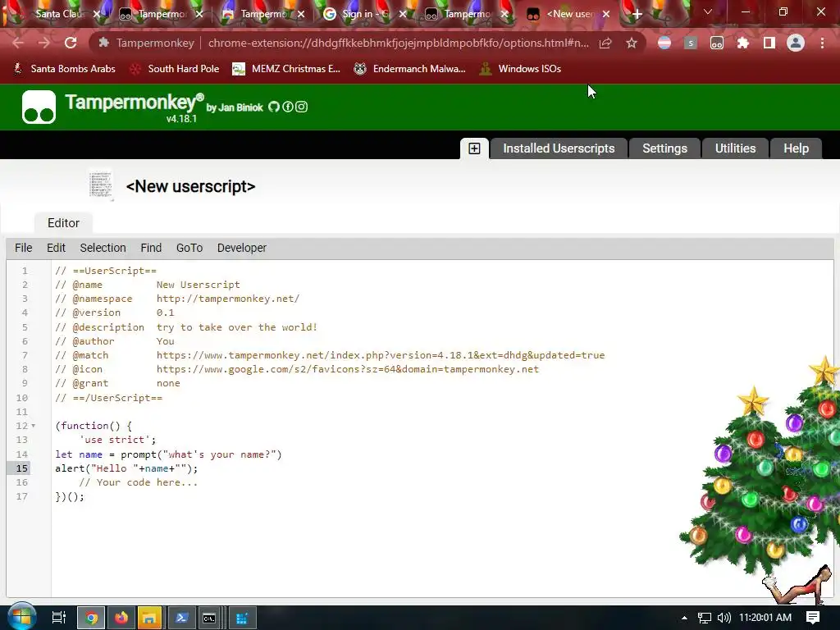Collapse the function fold arrow at line 12
The width and height of the screenshot is (840, 630).
tap(33, 426)
